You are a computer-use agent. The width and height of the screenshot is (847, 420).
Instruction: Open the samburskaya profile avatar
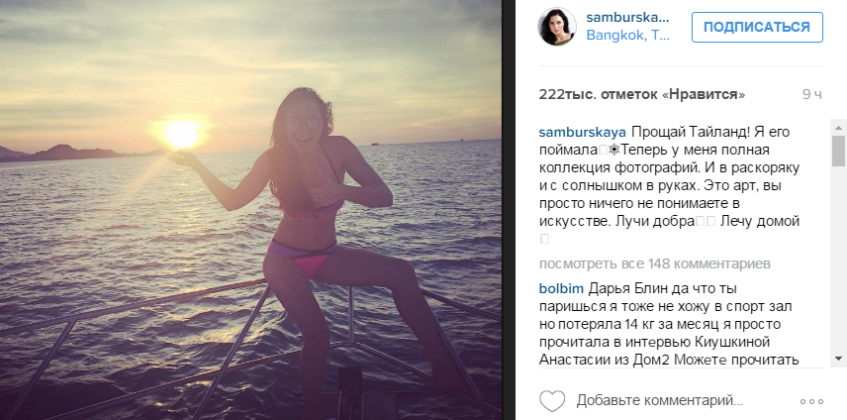(557, 26)
